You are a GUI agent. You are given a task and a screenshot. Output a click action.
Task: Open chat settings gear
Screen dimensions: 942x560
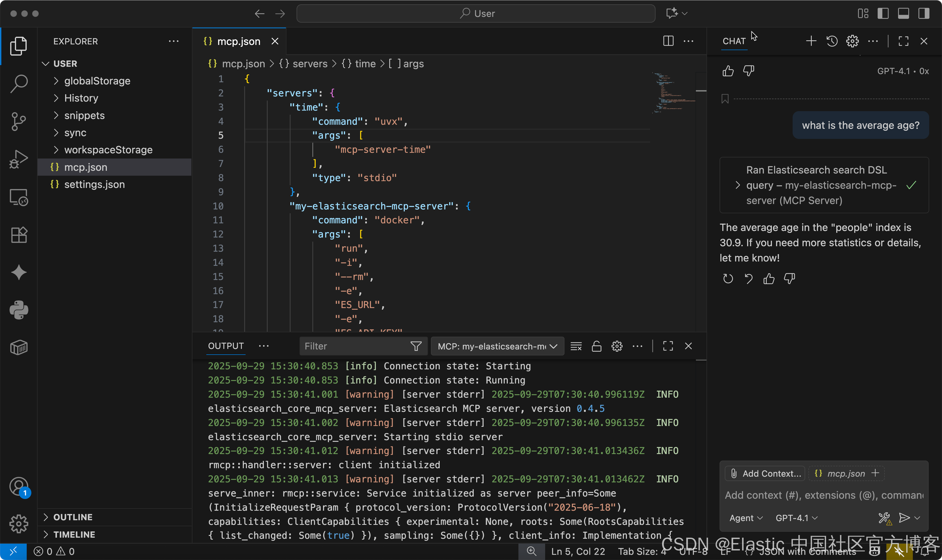pos(852,41)
